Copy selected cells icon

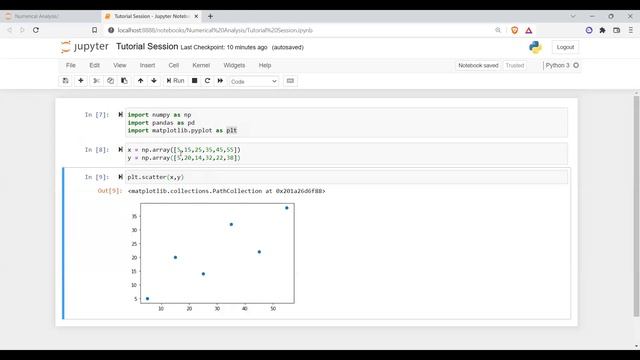click(110, 81)
